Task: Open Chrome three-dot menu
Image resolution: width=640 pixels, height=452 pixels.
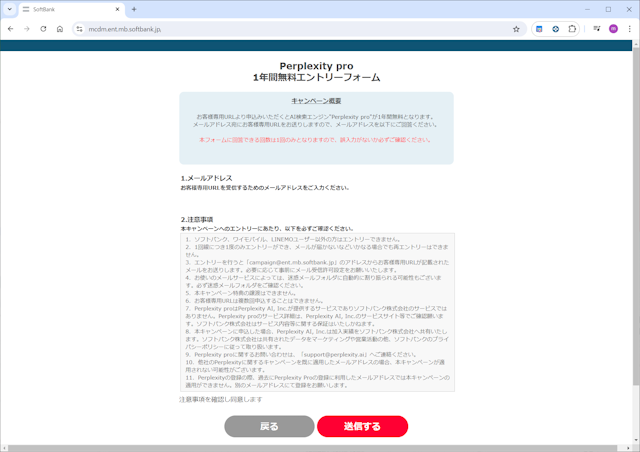Action: click(x=629, y=29)
